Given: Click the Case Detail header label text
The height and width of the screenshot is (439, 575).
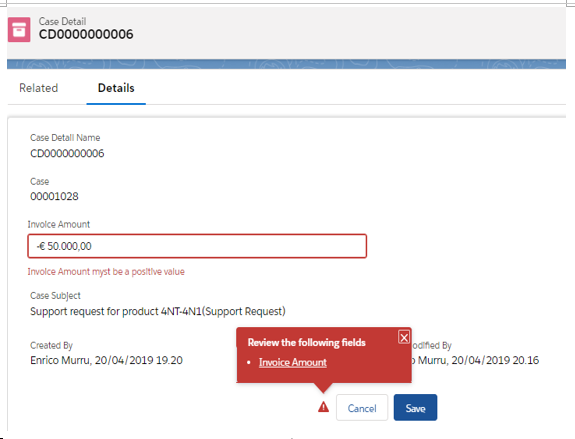Looking at the screenshot, I should tap(62, 21).
